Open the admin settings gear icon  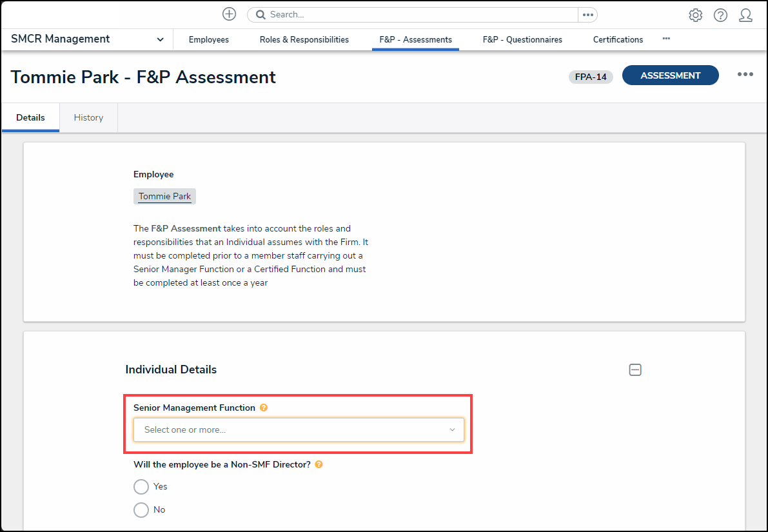coord(695,15)
